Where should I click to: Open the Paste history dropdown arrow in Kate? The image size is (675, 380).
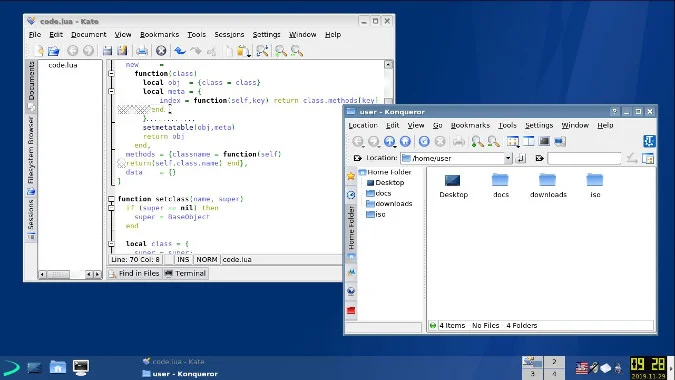[249, 55]
